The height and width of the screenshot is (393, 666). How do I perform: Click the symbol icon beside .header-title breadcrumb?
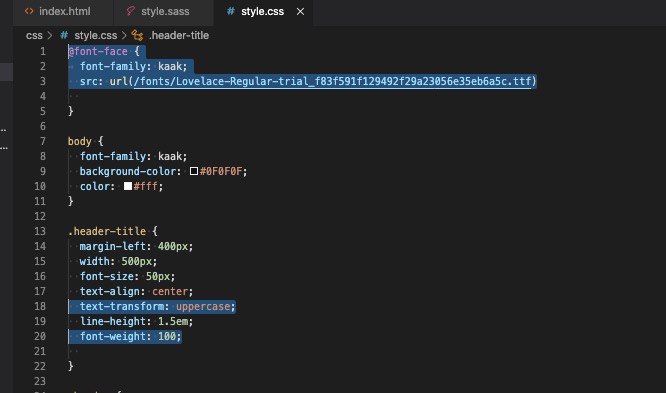pyautogui.click(x=137, y=36)
